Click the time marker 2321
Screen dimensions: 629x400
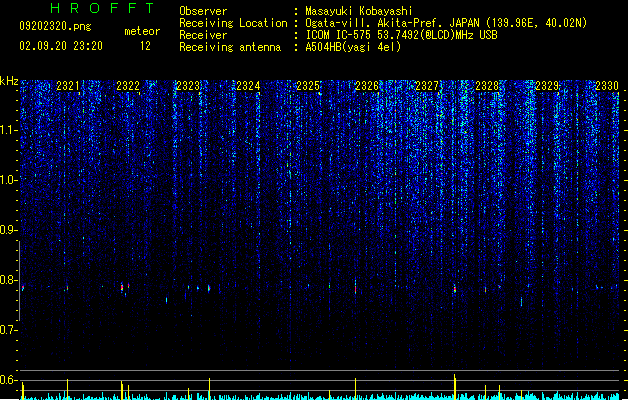[68, 86]
